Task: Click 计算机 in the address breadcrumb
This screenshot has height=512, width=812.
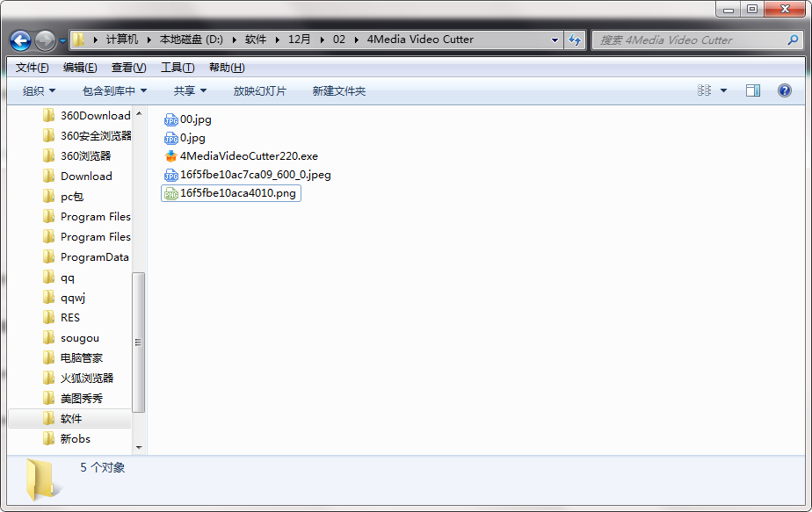Action: 122,40
